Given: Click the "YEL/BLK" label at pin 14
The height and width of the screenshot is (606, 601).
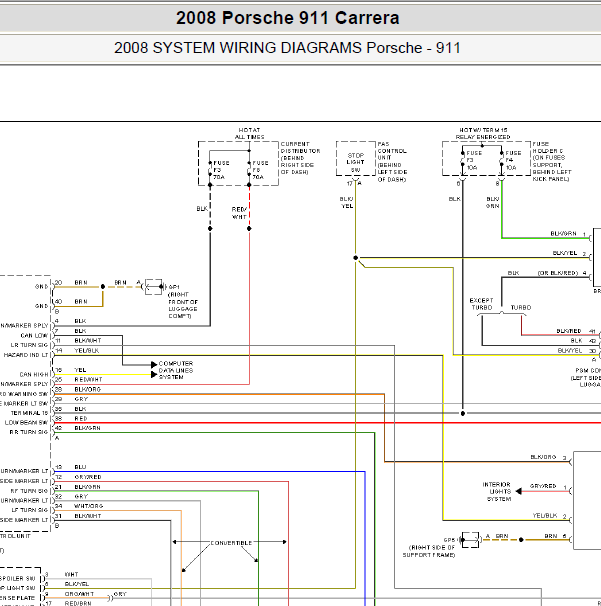Looking at the screenshot, I should click(87, 351).
